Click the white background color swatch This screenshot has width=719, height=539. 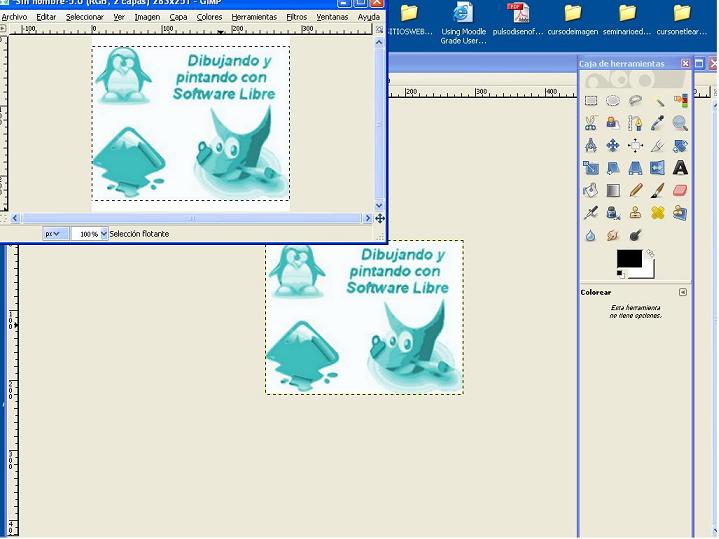(647, 272)
